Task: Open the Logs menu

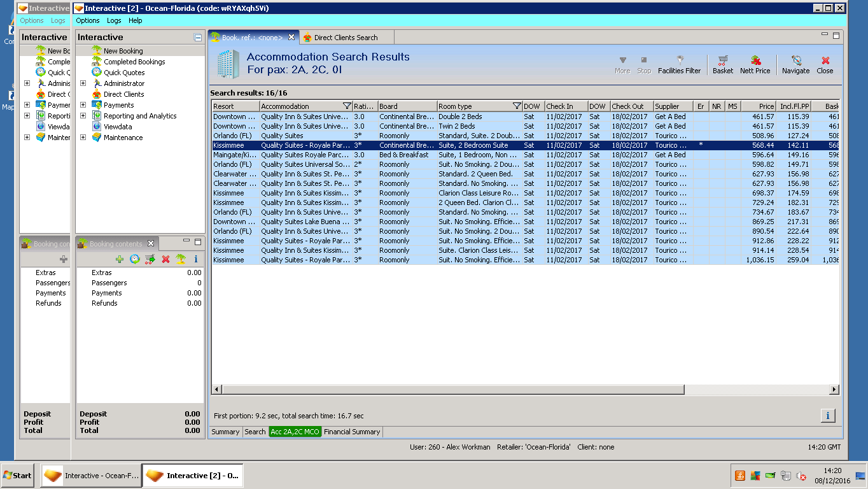Action: tap(114, 20)
